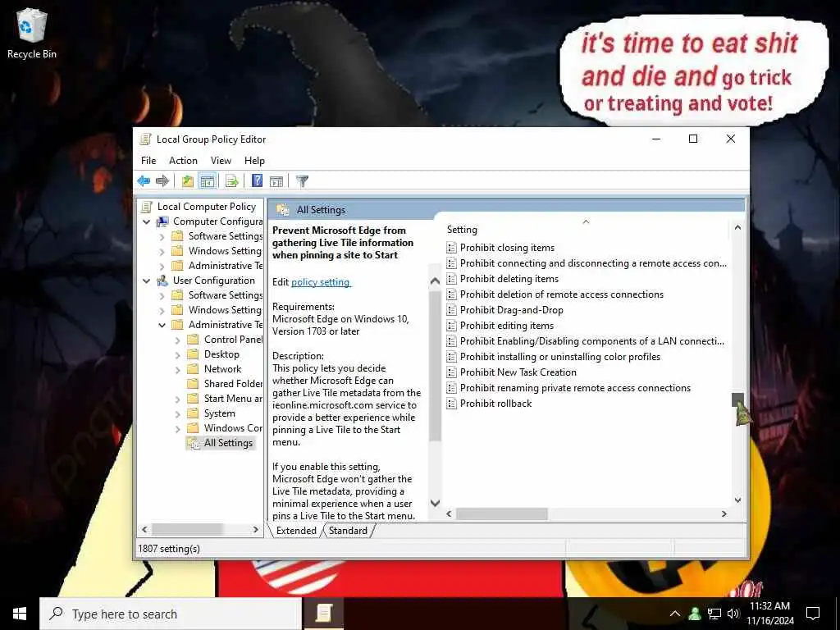Click policy icon beside Prohibit rollback

pyautogui.click(x=452, y=404)
